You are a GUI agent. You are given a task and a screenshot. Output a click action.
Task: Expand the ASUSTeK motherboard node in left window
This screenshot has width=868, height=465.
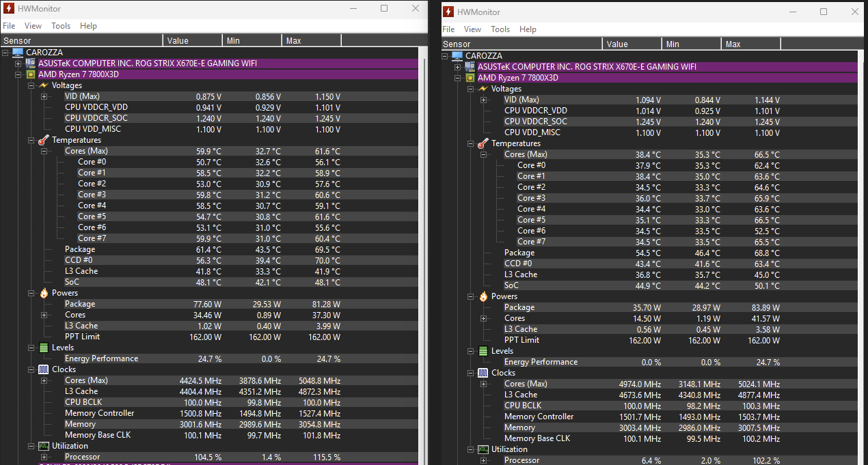18,64
